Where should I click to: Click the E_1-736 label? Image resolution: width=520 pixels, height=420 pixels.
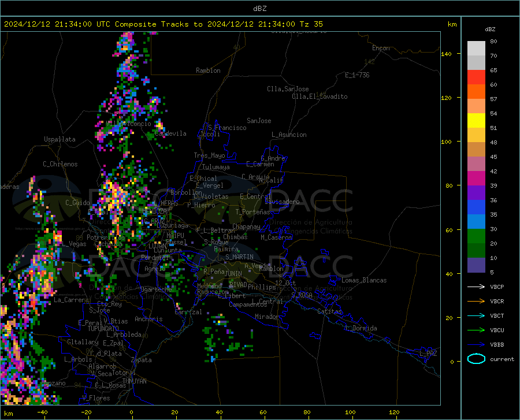(x=357, y=75)
